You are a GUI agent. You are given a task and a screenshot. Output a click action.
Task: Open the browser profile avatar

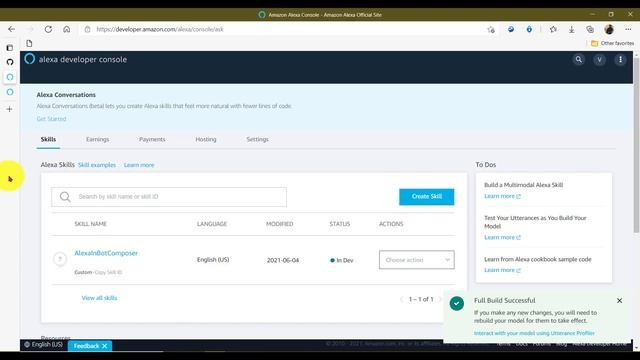(x=609, y=29)
